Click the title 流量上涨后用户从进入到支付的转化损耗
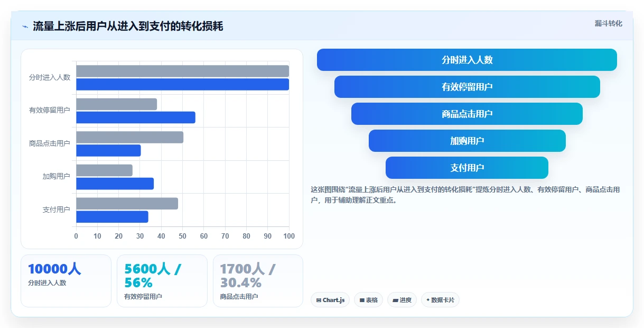Screen dimensions: 644x328 (128, 26)
